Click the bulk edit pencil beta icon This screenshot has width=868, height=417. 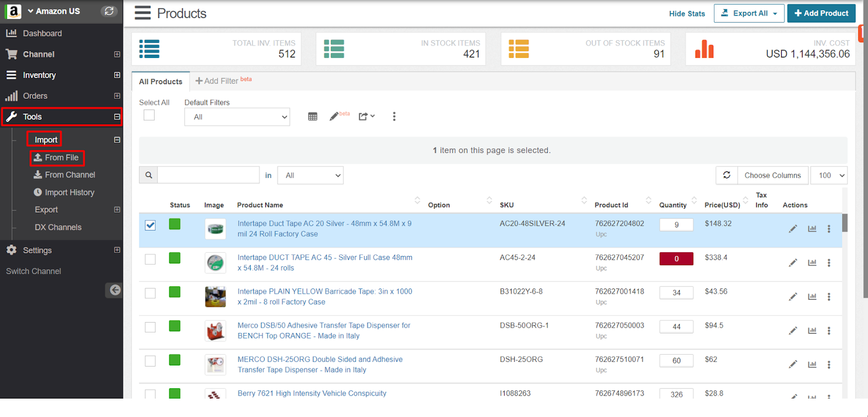(334, 117)
